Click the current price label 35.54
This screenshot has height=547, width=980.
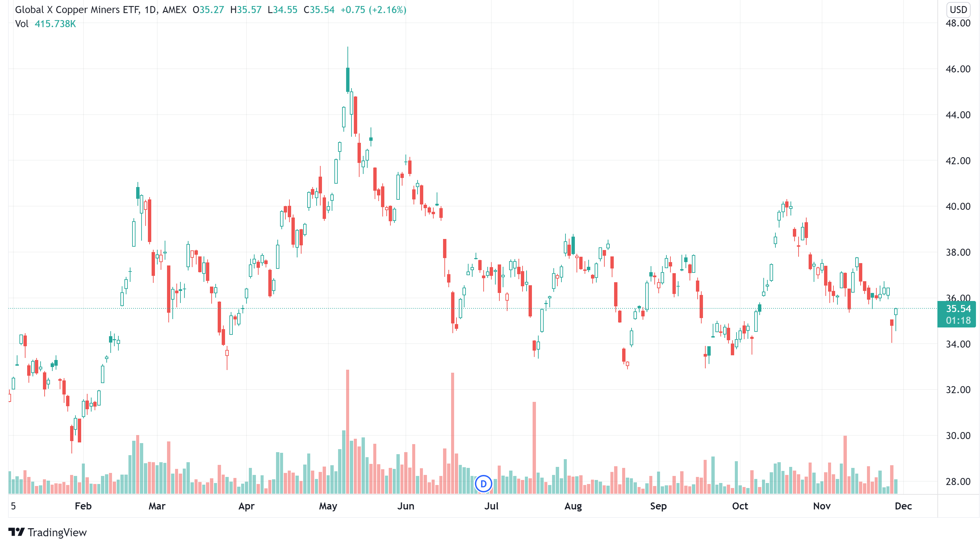pyautogui.click(x=958, y=309)
